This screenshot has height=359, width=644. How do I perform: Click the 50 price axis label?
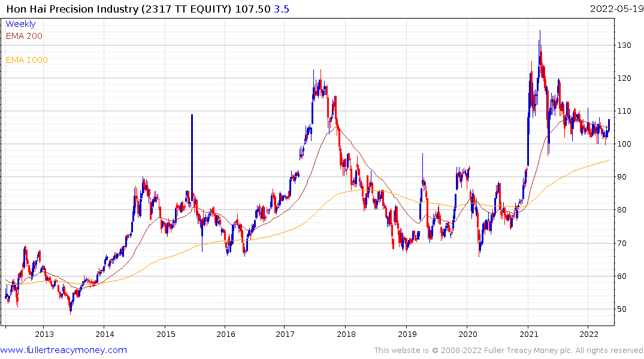622,309
